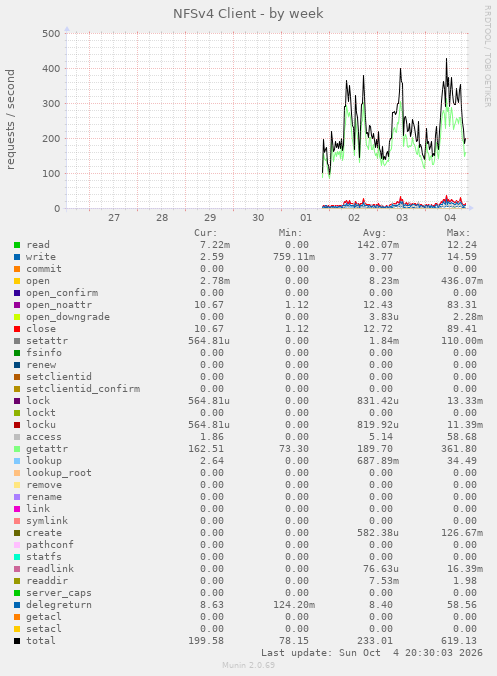The width and height of the screenshot is (497, 676).
Task: Click the readlink legend label
Action: point(50,569)
